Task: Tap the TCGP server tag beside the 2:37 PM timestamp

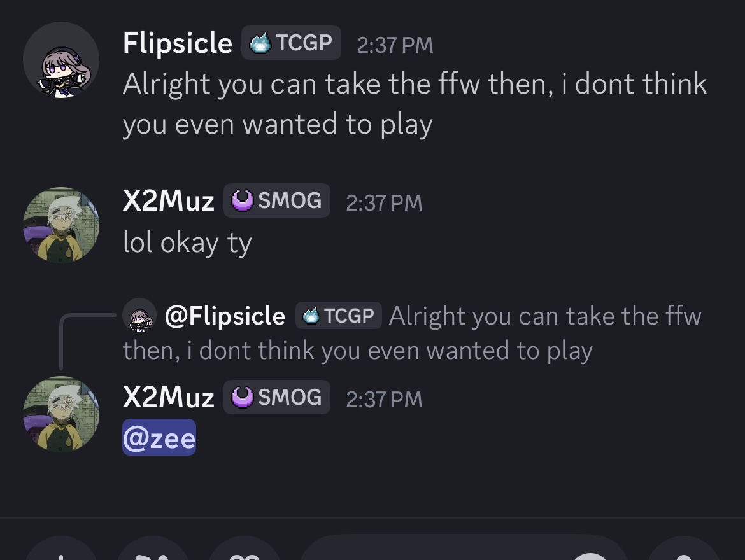Action: [291, 43]
